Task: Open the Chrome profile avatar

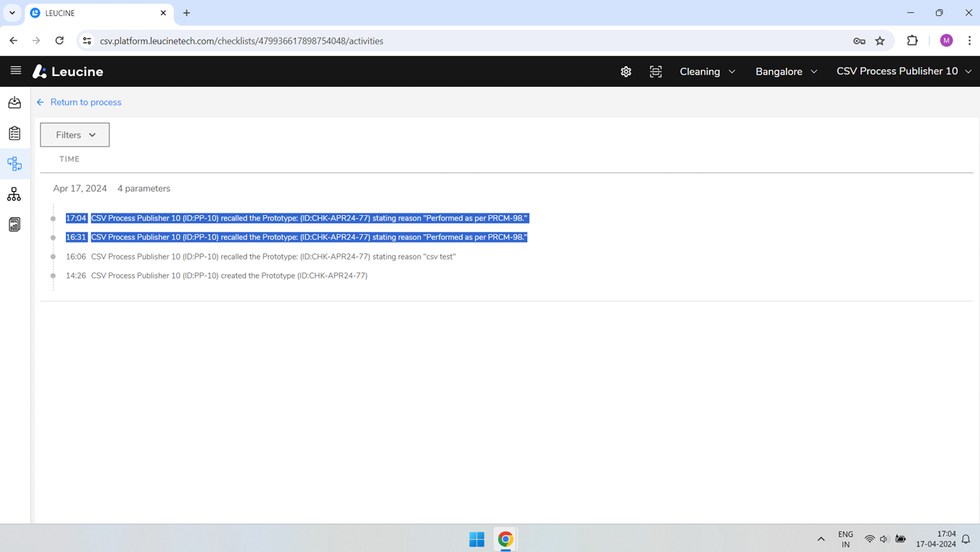Action: pos(946,41)
